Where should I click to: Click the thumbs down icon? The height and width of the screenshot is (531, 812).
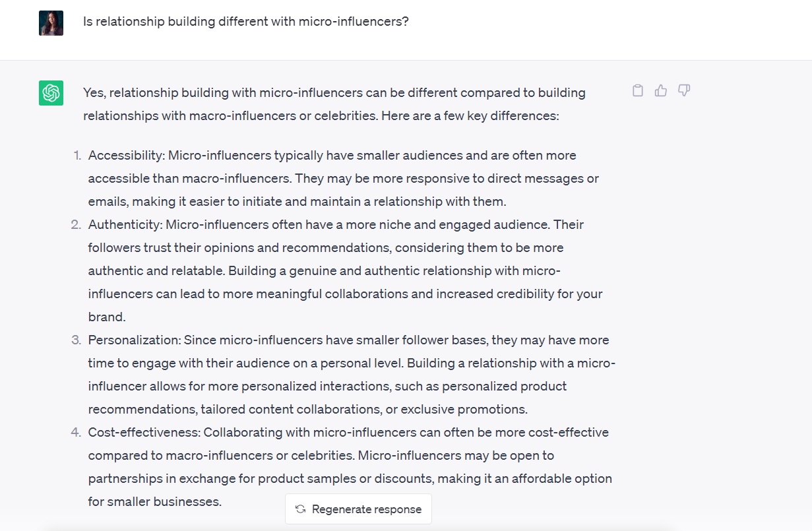coord(684,91)
